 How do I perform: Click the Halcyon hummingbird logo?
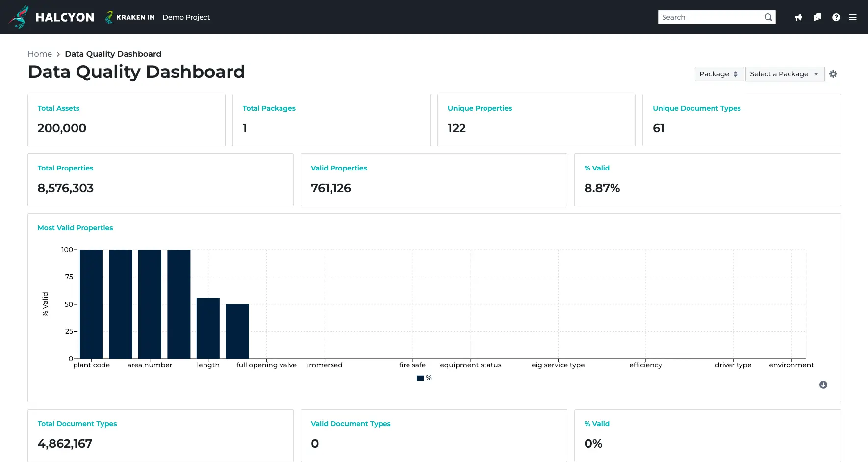pos(20,17)
